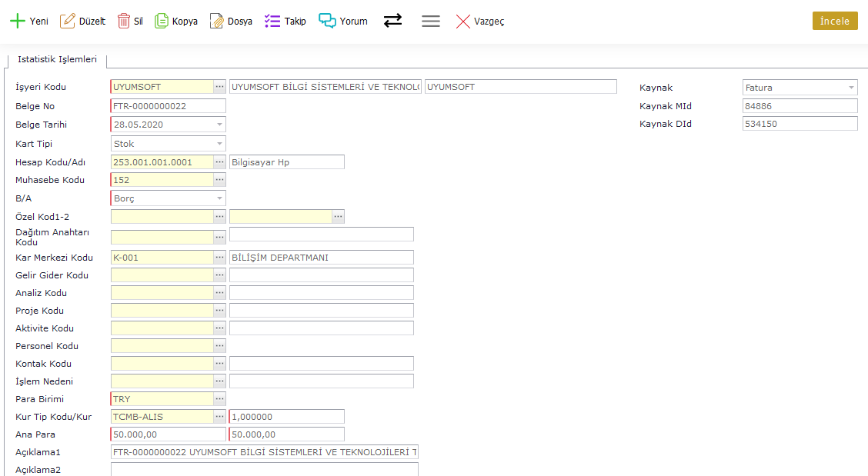868x476 pixels.
Task: Click the Yeni plus icon
Action: click(17, 22)
